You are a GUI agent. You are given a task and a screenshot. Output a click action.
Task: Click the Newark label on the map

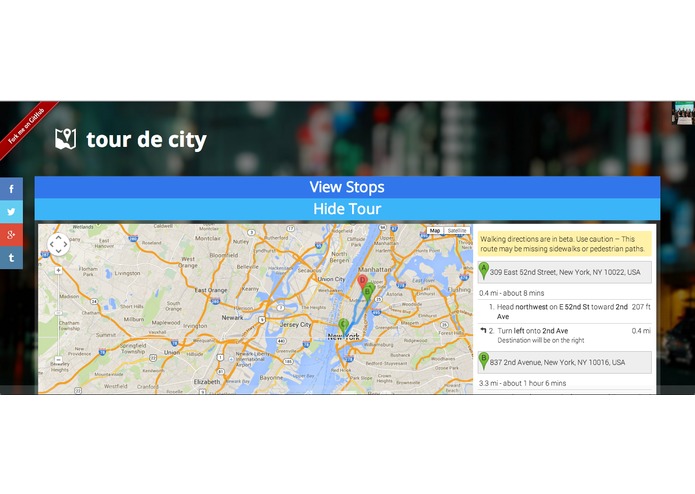pyautogui.click(x=232, y=318)
